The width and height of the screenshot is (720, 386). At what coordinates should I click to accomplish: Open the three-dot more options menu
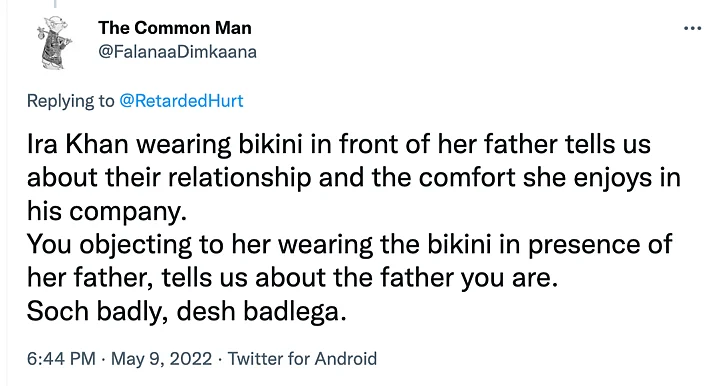692,28
